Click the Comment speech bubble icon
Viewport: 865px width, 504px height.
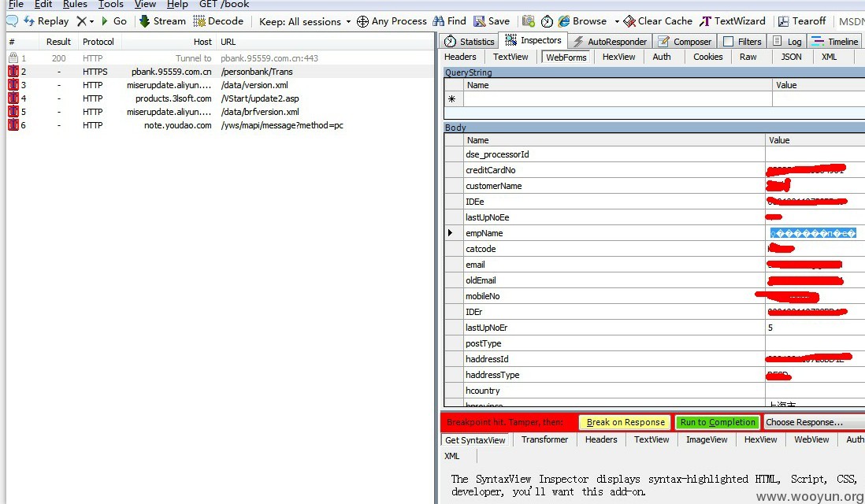12,21
